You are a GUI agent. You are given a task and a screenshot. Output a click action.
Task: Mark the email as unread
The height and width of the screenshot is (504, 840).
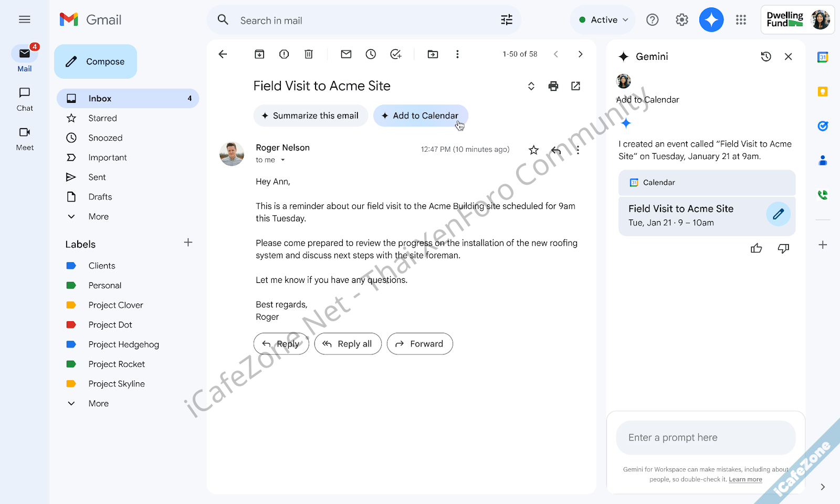tap(346, 54)
